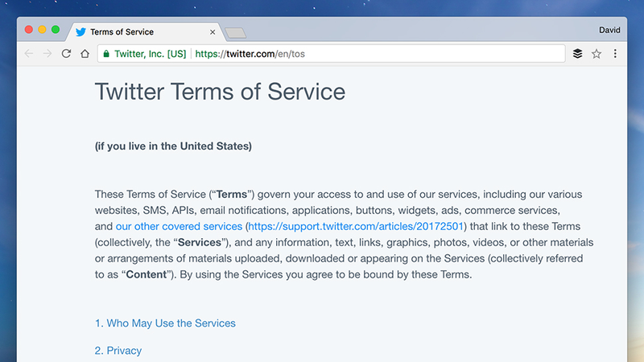Screen dimensions: 644x362
Task: Jump to the '2. Privacy' section link
Action: [x=118, y=351]
